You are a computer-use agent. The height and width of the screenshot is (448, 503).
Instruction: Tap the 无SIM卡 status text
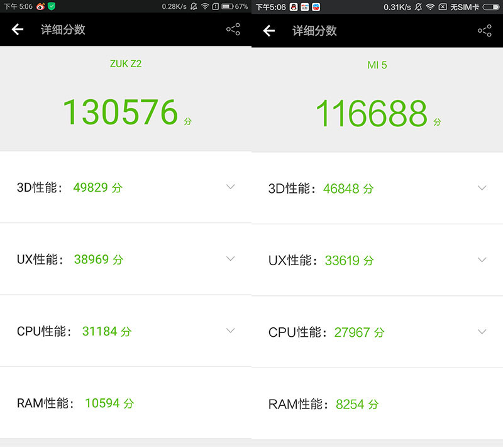coord(465,7)
